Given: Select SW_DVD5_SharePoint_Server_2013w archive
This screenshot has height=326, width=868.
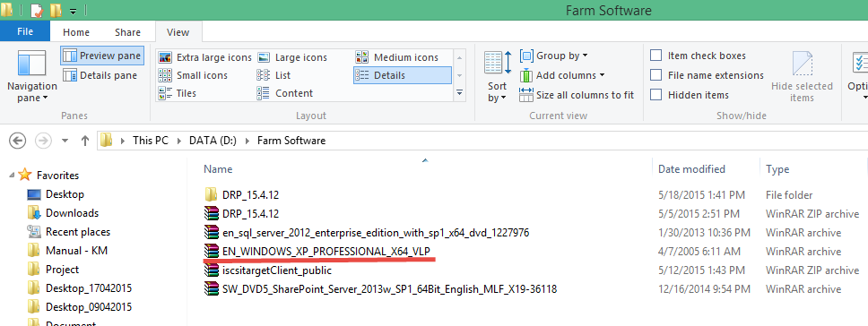Looking at the screenshot, I should tap(389, 289).
